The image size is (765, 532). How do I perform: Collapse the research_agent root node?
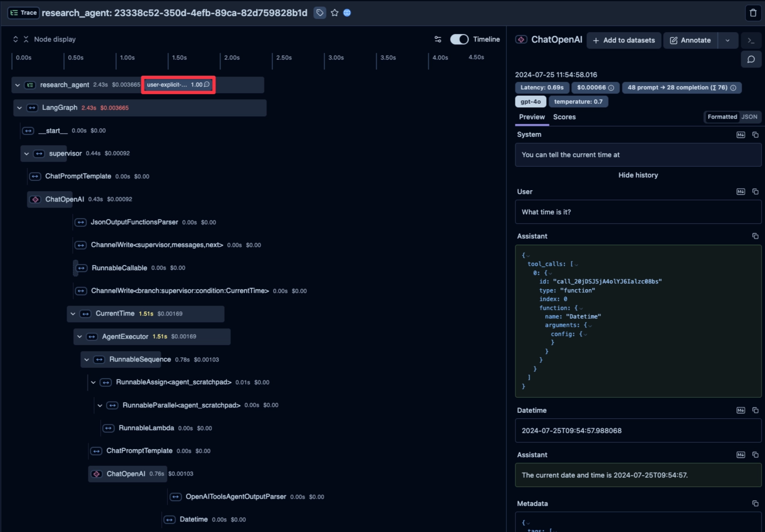[x=18, y=85]
